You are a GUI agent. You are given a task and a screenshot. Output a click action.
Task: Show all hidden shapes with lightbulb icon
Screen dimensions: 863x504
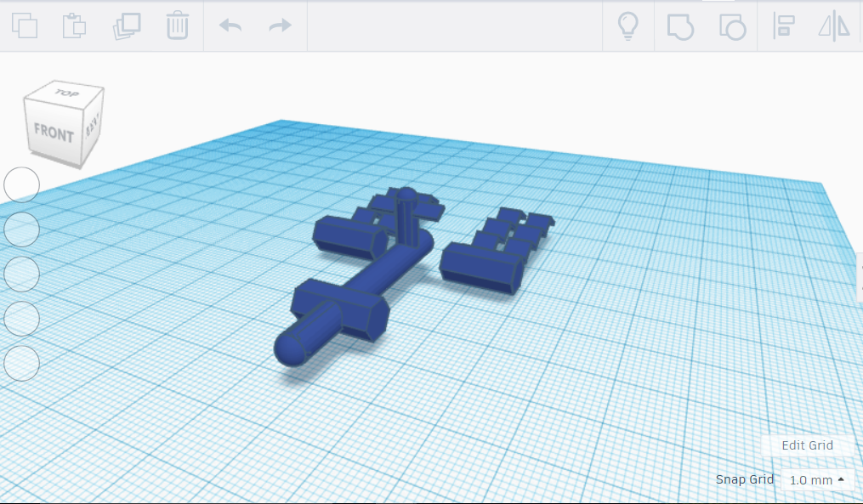pos(628,25)
